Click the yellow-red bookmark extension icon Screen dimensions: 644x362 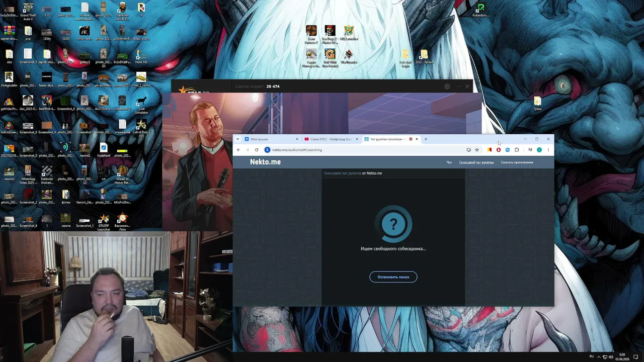[490, 150]
